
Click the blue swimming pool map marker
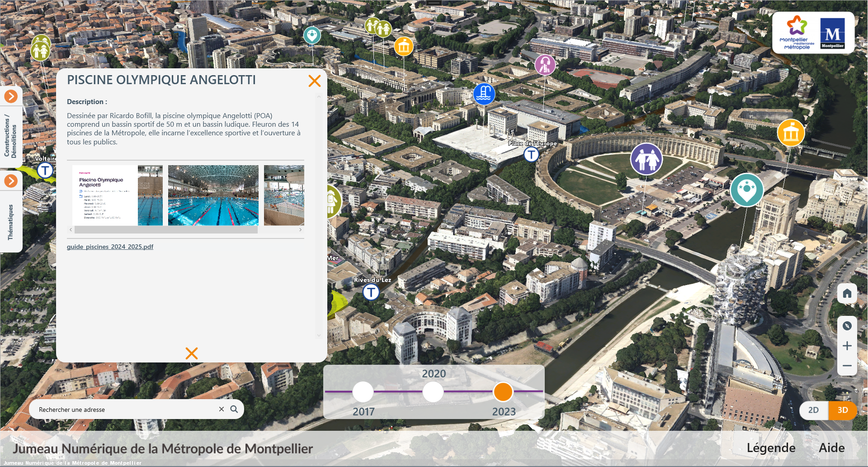coord(484,94)
